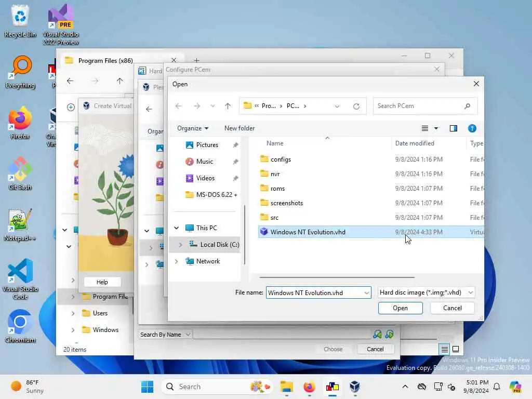Image resolution: width=532 pixels, height=399 pixels.
Task: Expand the address bar path history dropdown
Action: click(337, 106)
